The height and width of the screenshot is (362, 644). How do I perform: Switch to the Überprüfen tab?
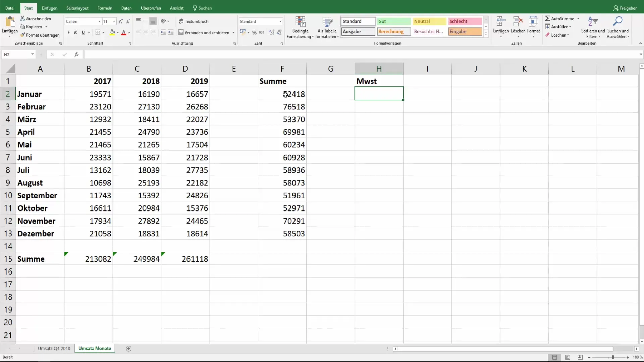(151, 8)
